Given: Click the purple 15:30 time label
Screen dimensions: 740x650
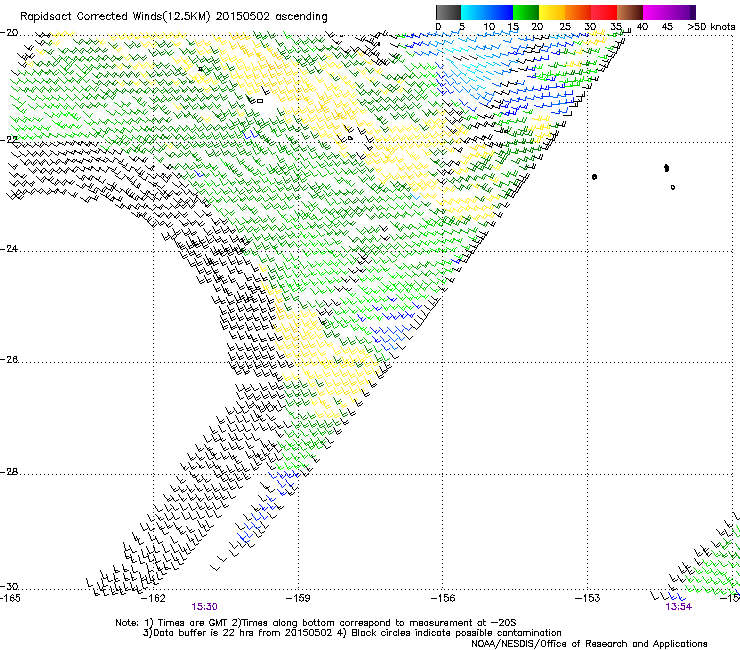Looking at the screenshot, I should (204, 607).
